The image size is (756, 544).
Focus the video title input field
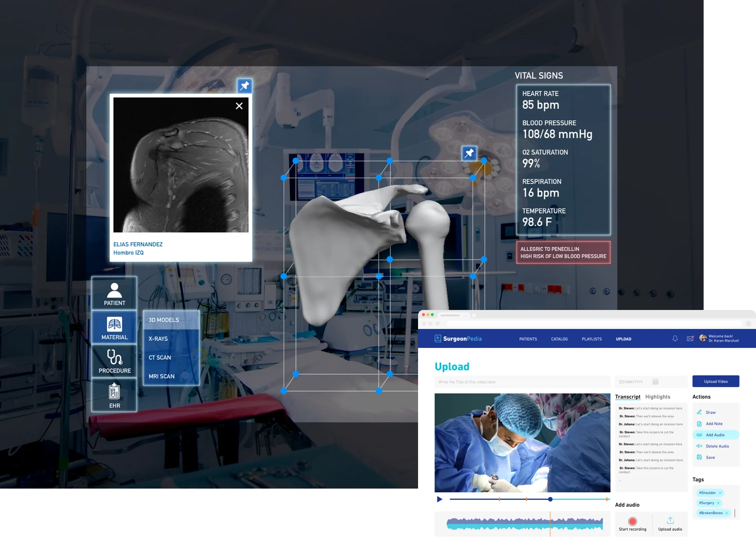coord(522,382)
